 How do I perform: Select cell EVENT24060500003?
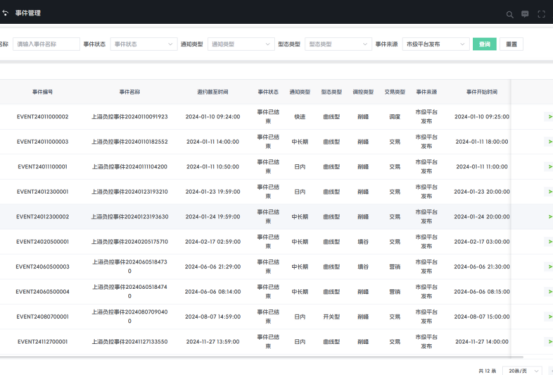(42, 267)
